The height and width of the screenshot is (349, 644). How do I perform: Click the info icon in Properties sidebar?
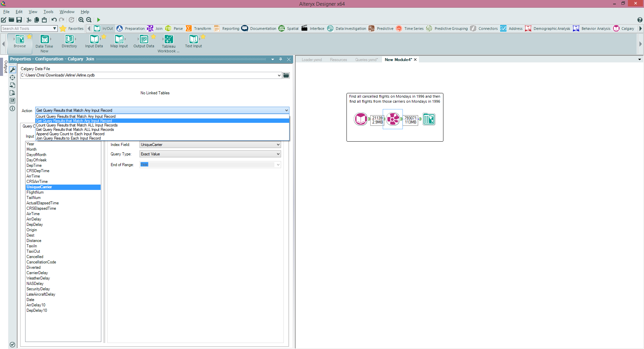(x=12, y=108)
